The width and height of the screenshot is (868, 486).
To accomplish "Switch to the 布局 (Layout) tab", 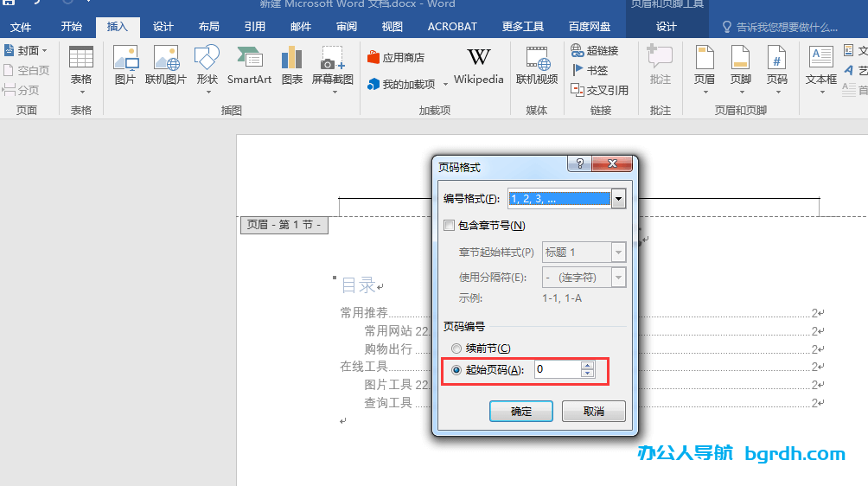I will 208,27.
